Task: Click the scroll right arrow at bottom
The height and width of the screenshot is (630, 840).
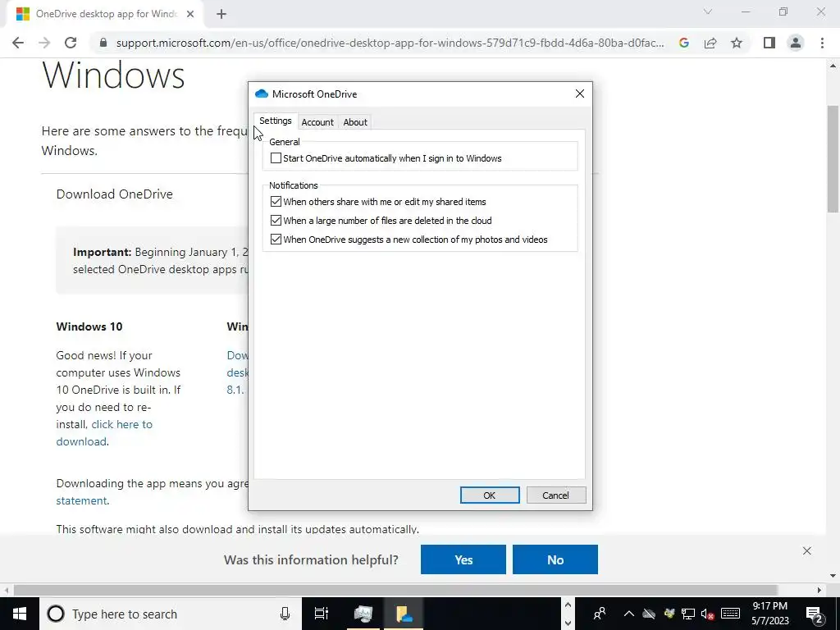Action: (819, 590)
